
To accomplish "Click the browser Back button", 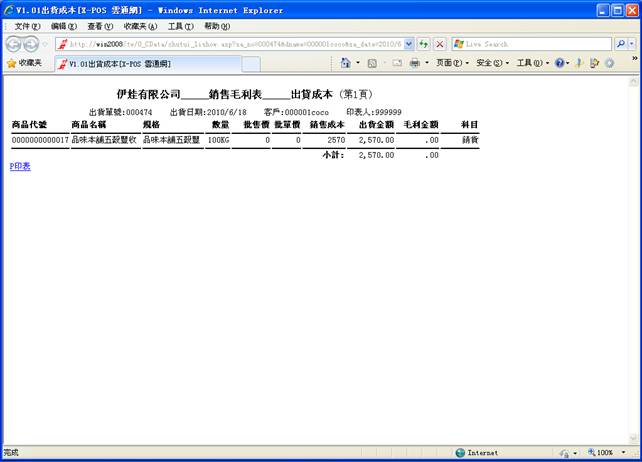I will pyautogui.click(x=14, y=44).
